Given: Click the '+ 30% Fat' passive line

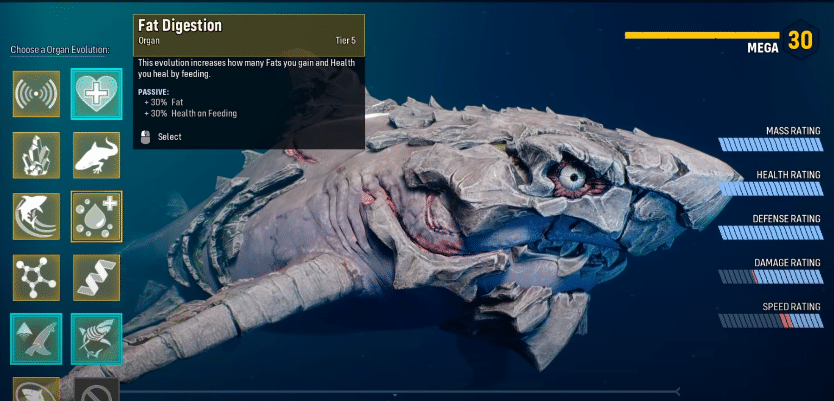Looking at the screenshot, I should [x=163, y=102].
